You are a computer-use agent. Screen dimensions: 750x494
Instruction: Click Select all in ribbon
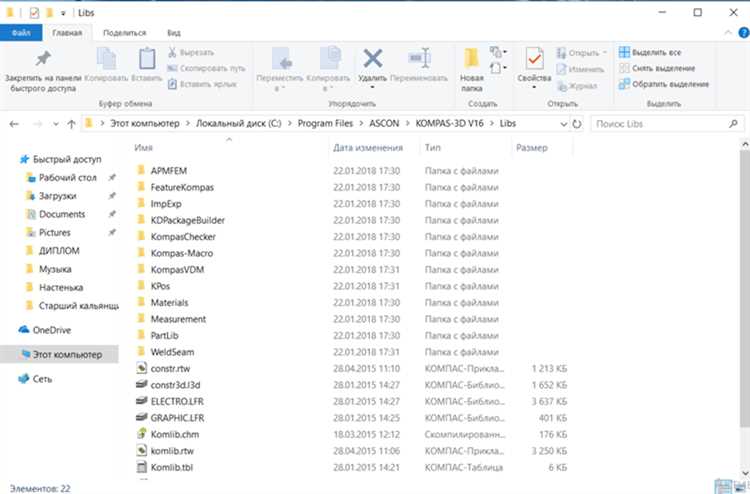pyautogui.click(x=650, y=52)
